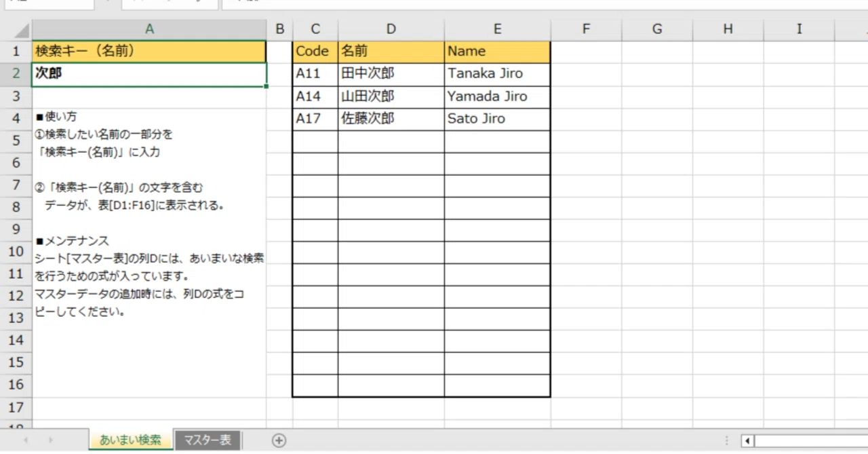Select column G header

point(657,29)
